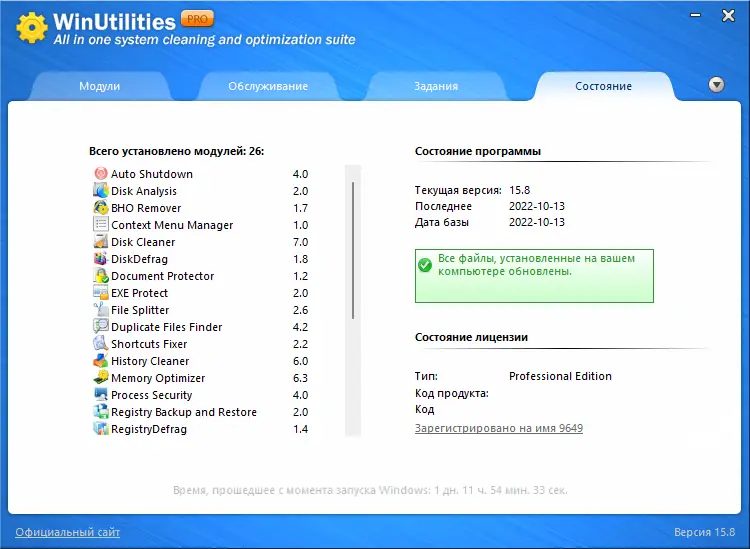This screenshot has height=549, width=750.
Task: Switch to the Обслуживание tab
Action: 268,86
